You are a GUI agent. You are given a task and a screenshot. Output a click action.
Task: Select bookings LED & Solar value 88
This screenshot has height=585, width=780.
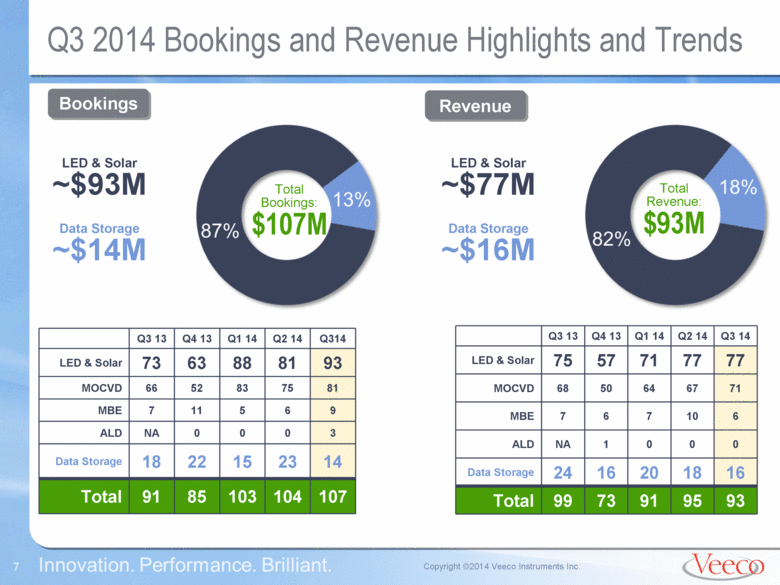coord(242,363)
